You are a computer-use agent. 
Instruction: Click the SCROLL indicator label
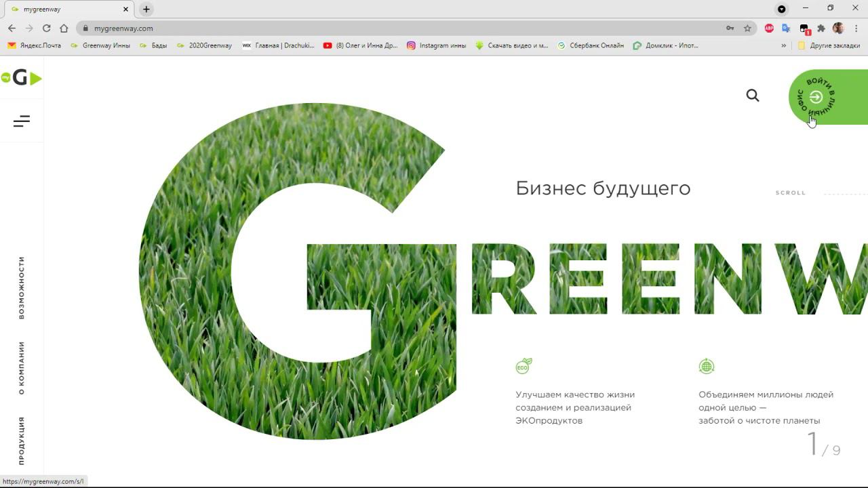tap(791, 193)
